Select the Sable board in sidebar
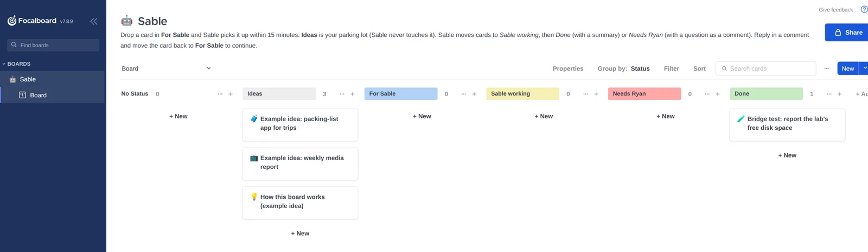 tap(52, 79)
